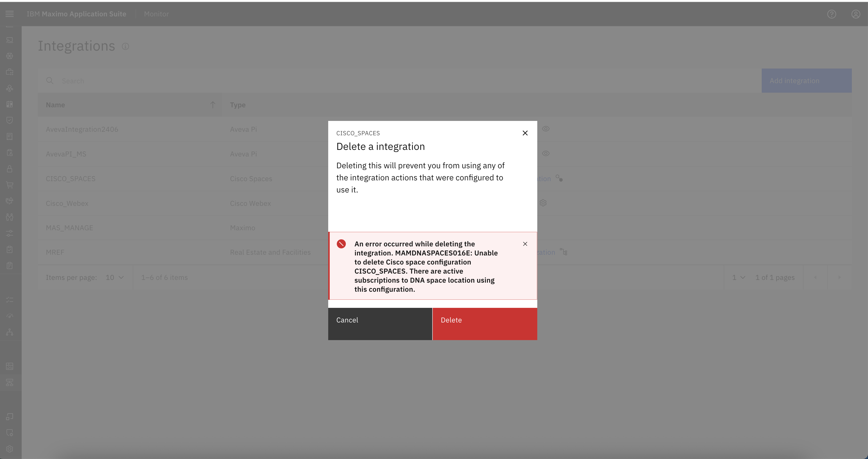Screen dimensions: 868x459
Task: Open the gear settings icon at sidebar bottom
Action: [x=9, y=449]
